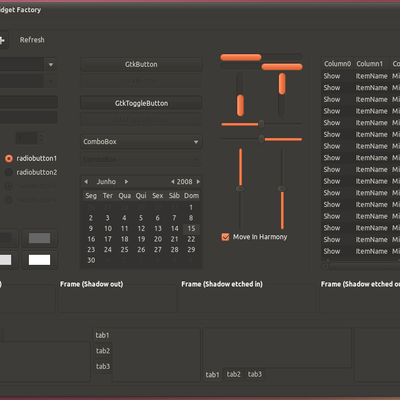Switch to tab2 in the vertical-tab notebook
The width and height of the screenshot is (400, 400).
coord(103,351)
